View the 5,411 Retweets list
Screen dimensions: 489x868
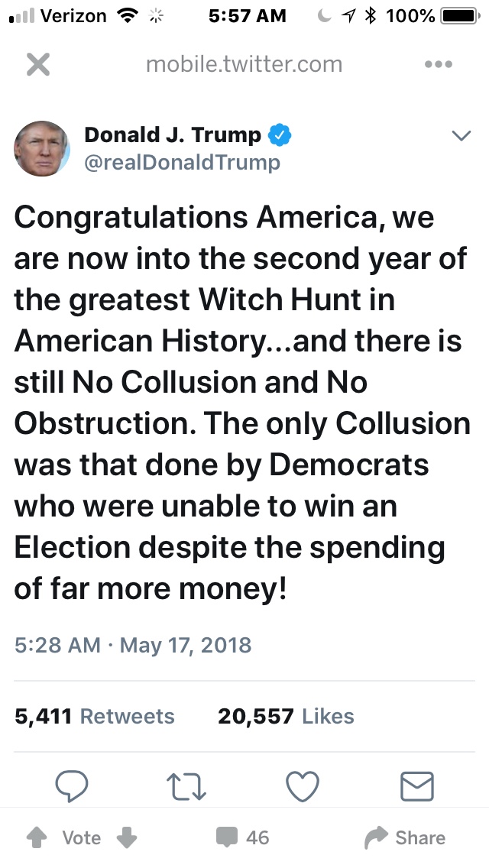[95, 717]
